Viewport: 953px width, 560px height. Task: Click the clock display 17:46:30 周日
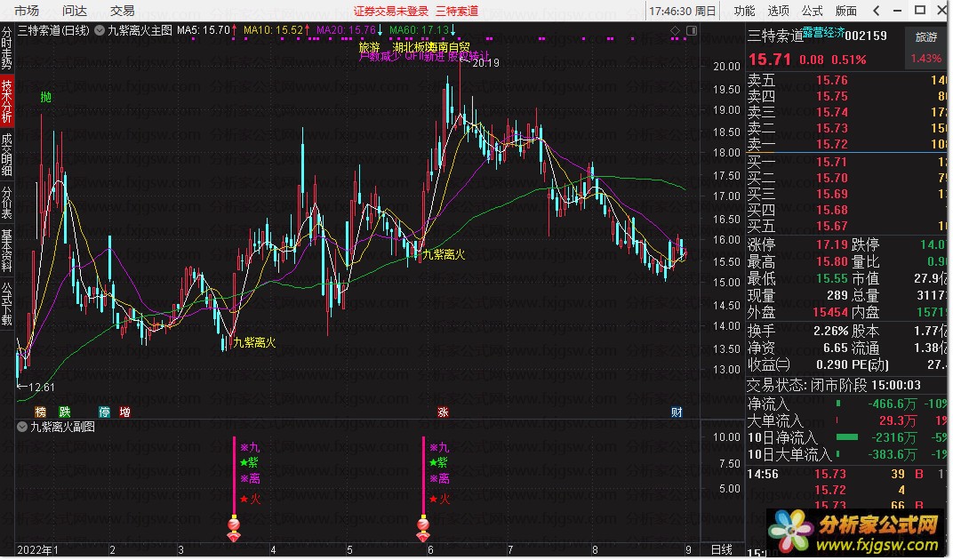click(683, 11)
